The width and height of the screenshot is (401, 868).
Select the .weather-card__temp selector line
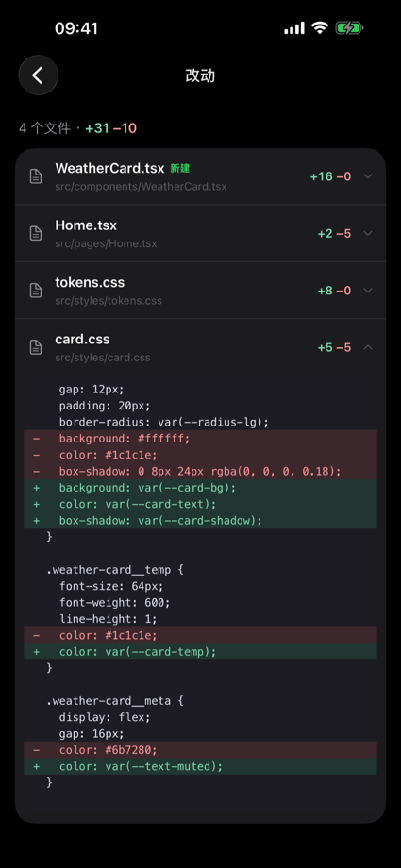click(x=200, y=570)
